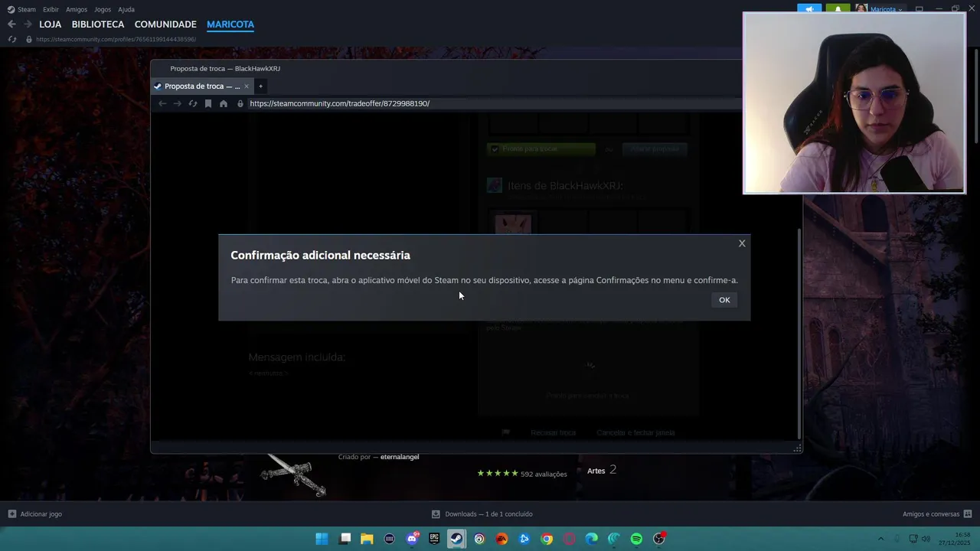Click the trade window vertical scrollbar
This screenshot has width=980, height=551.
pos(799,333)
